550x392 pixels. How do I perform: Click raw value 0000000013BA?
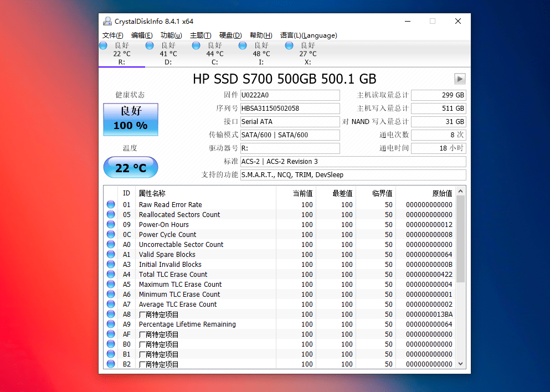(x=429, y=314)
